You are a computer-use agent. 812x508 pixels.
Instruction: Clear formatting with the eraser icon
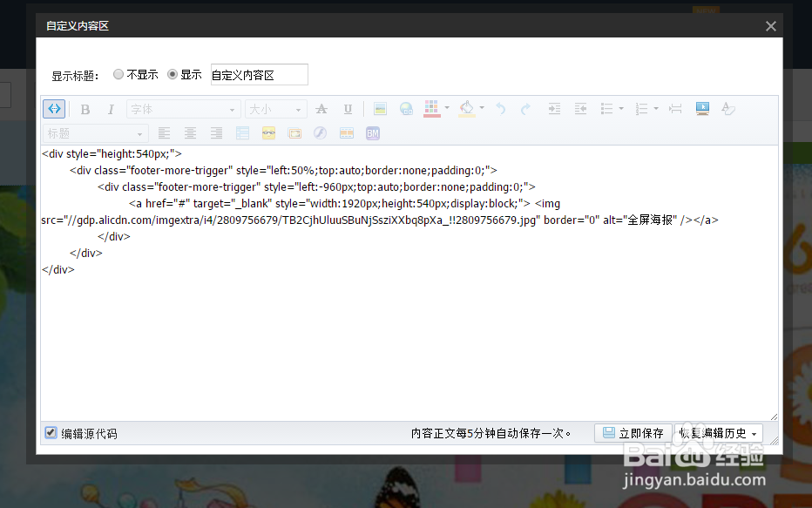(728, 109)
